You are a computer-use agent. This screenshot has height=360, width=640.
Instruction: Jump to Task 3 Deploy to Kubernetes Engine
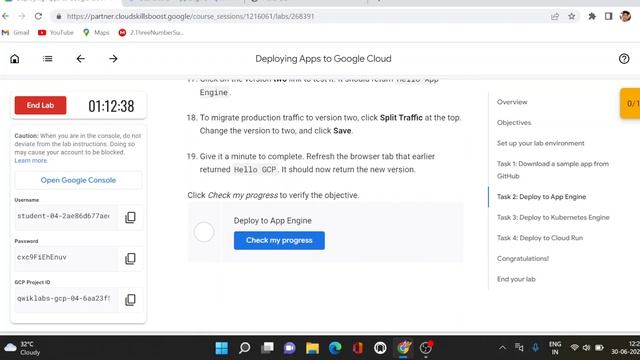[553, 218]
